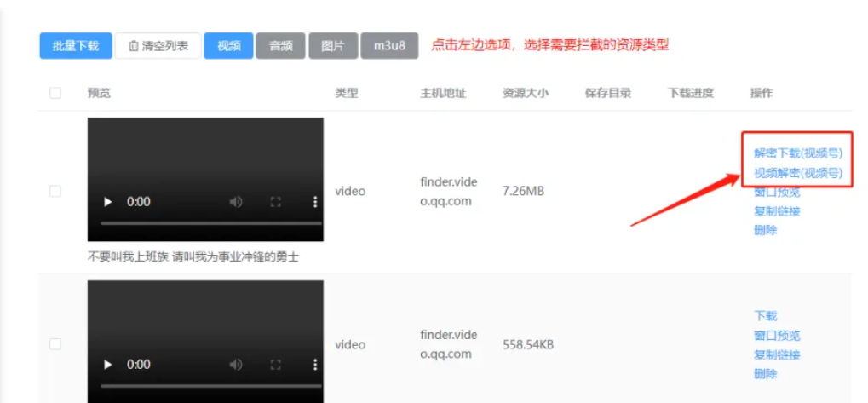Click 删除 in the 558.54KB row
Screen dimensions: 868x403
point(765,374)
